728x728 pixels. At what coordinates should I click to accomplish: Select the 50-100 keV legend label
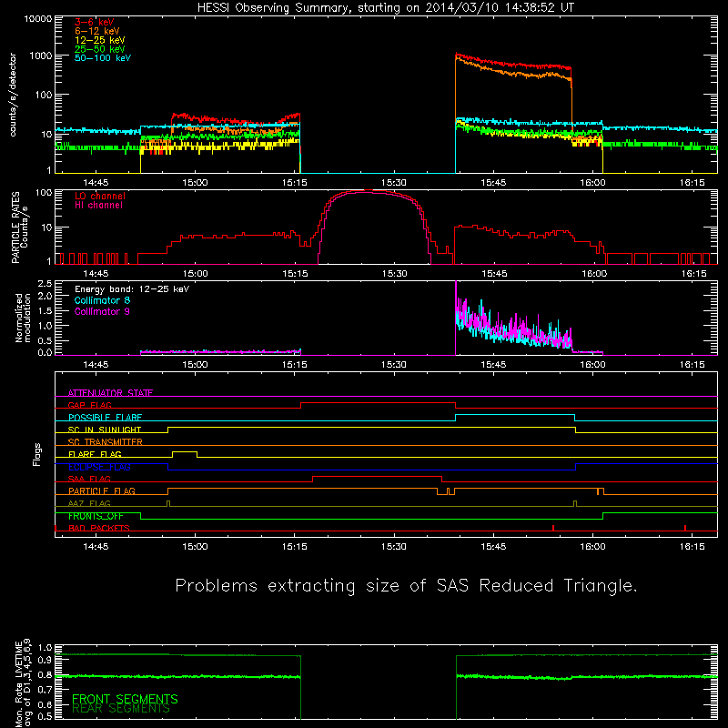[103, 58]
